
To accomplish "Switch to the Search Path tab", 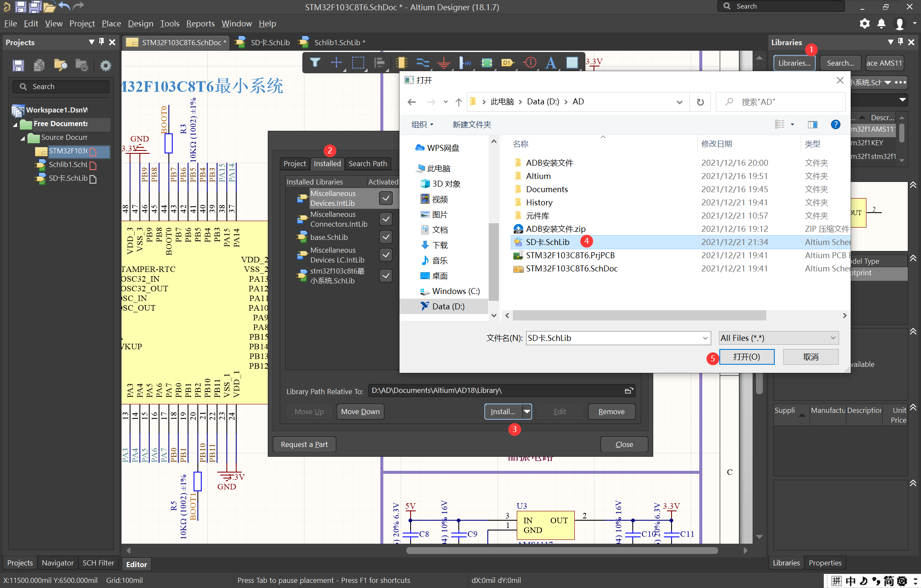I will [x=368, y=164].
